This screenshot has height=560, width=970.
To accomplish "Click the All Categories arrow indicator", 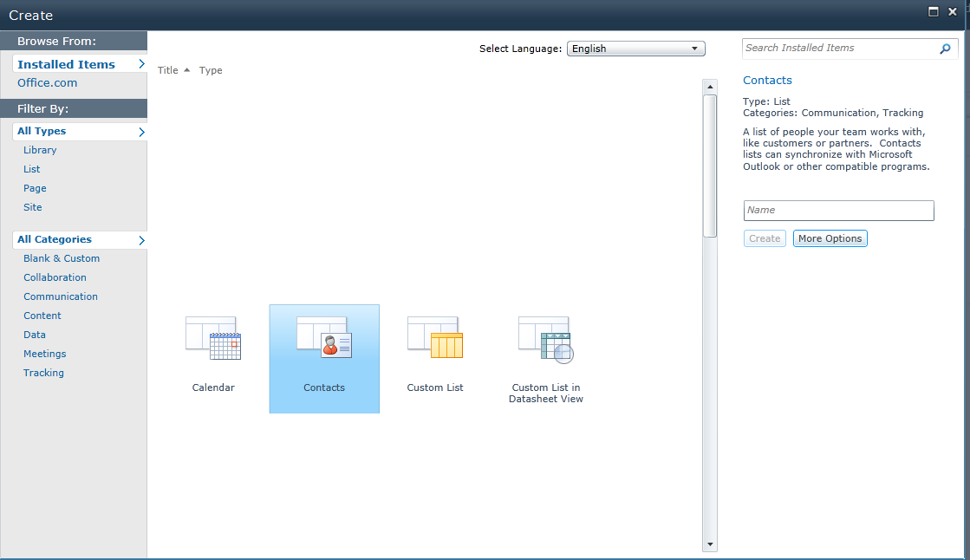I will point(143,239).
